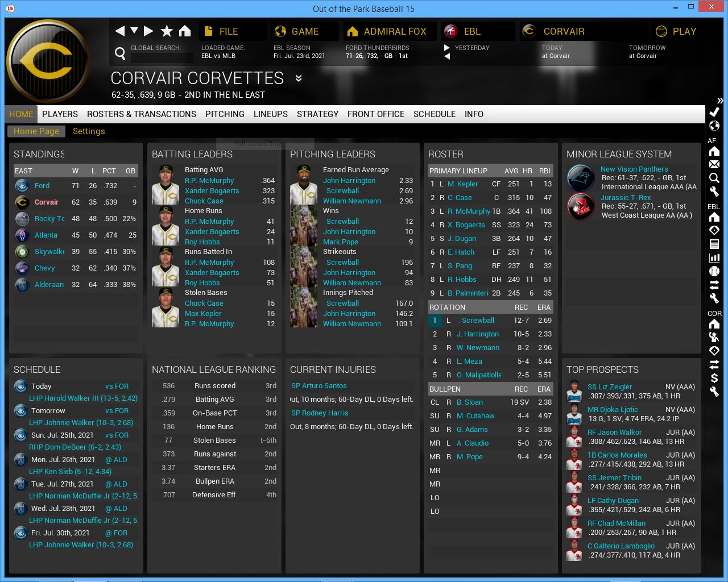Open the history dropdown triangle between arrows

134,31
